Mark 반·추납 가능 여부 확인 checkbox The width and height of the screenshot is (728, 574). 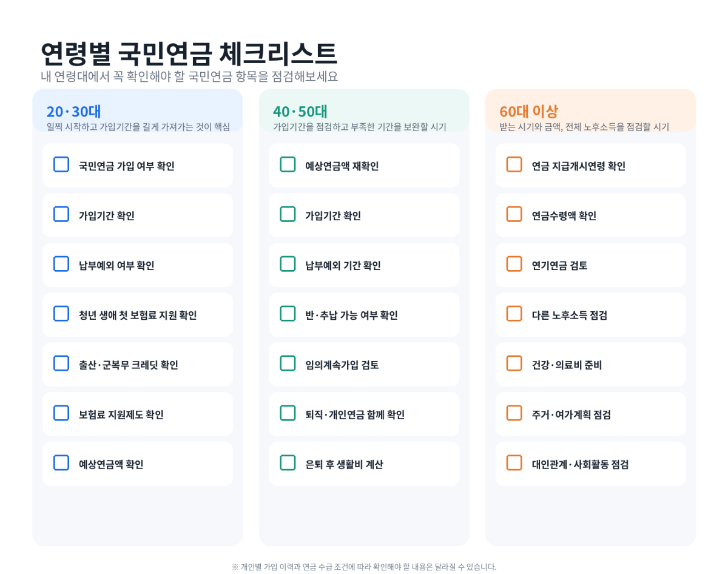[288, 314]
